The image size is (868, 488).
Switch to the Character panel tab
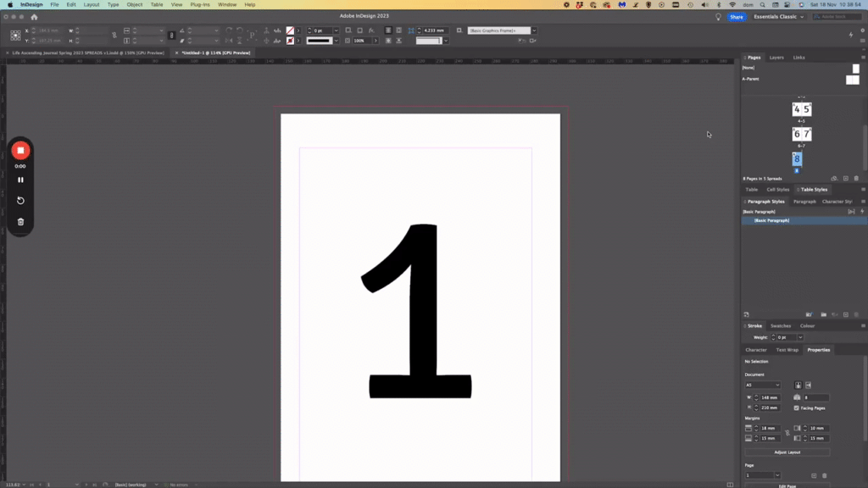[x=755, y=350]
